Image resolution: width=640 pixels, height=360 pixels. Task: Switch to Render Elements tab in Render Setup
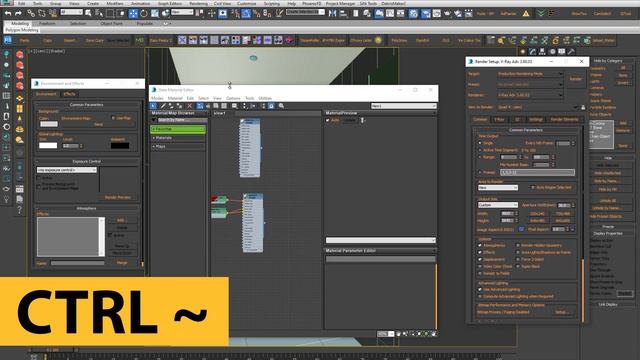[564, 120]
